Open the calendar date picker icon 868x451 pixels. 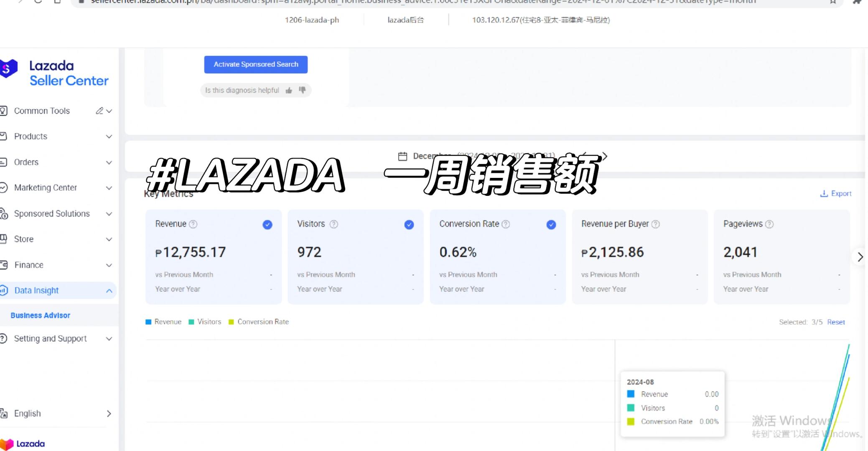coord(402,156)
